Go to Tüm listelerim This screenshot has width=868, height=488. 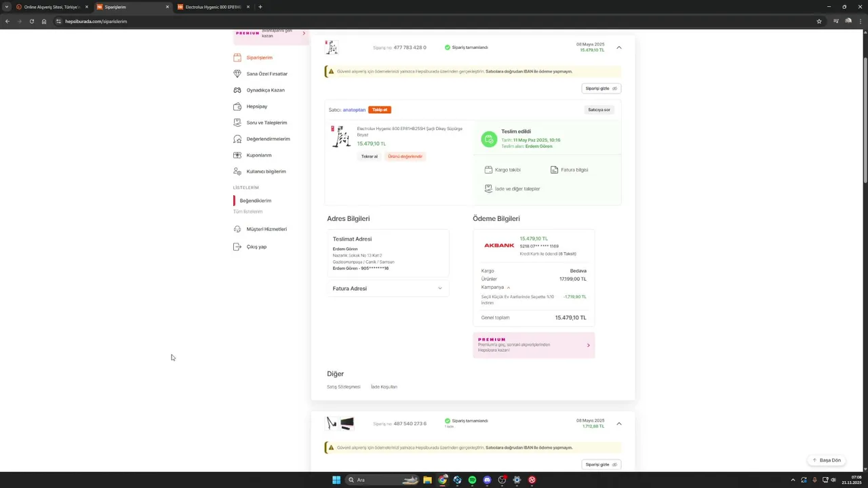coord(248,211)
